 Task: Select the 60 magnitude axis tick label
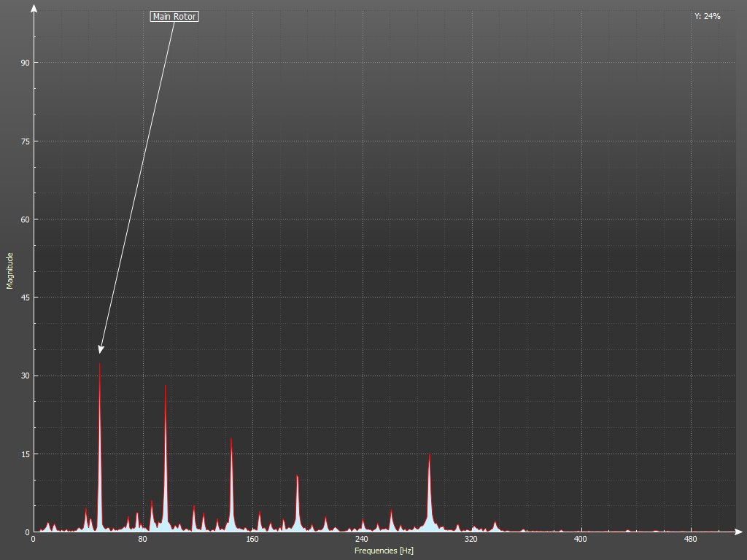25,219
